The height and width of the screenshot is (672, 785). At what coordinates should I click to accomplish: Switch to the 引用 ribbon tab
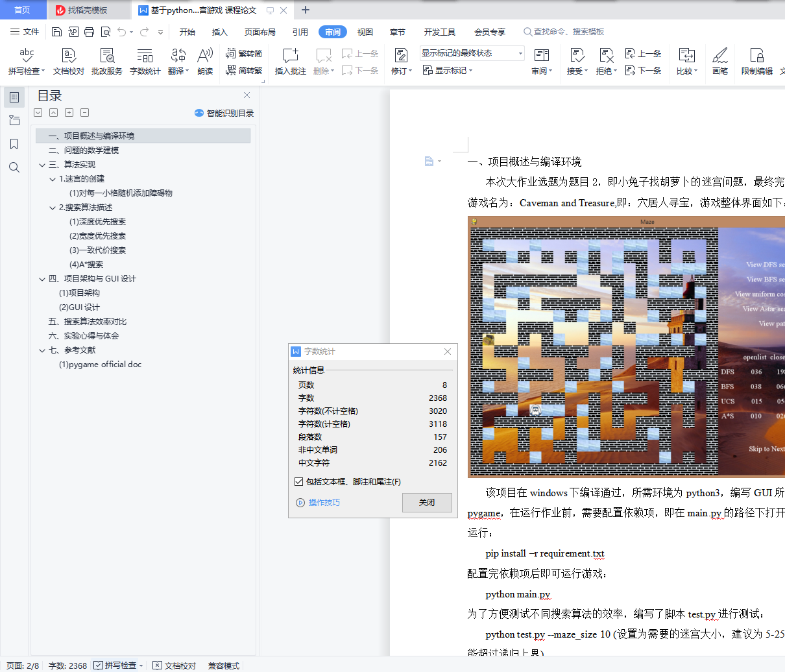pos(300,32)
